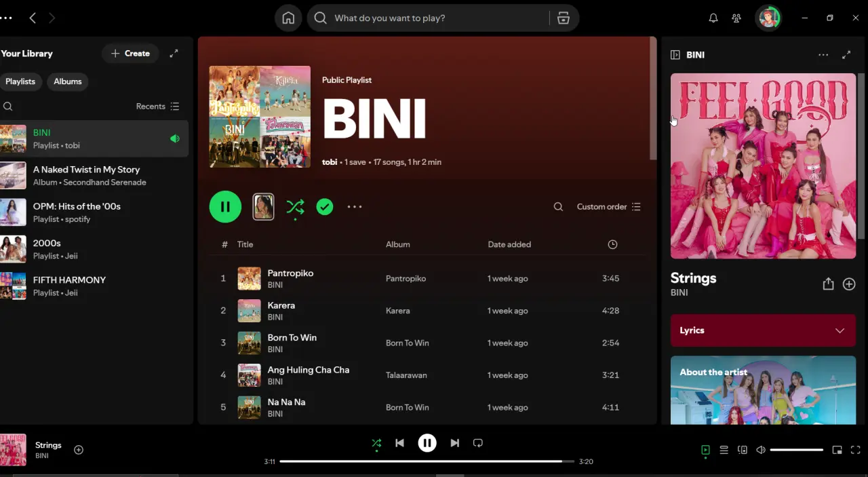Add Strings to playlist from bottom bar
This screenshot has height=477, width=868.
[79, 450]
